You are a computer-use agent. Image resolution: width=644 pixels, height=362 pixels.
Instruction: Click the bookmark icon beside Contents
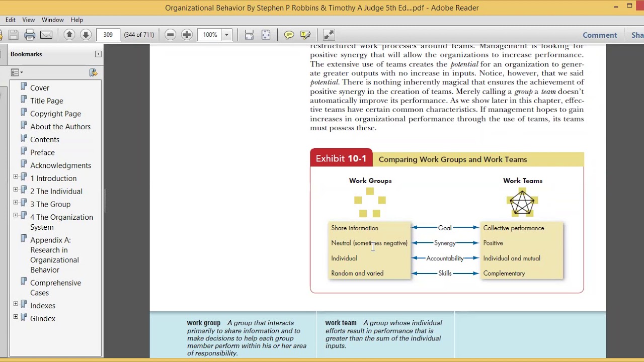click(24, 138)
